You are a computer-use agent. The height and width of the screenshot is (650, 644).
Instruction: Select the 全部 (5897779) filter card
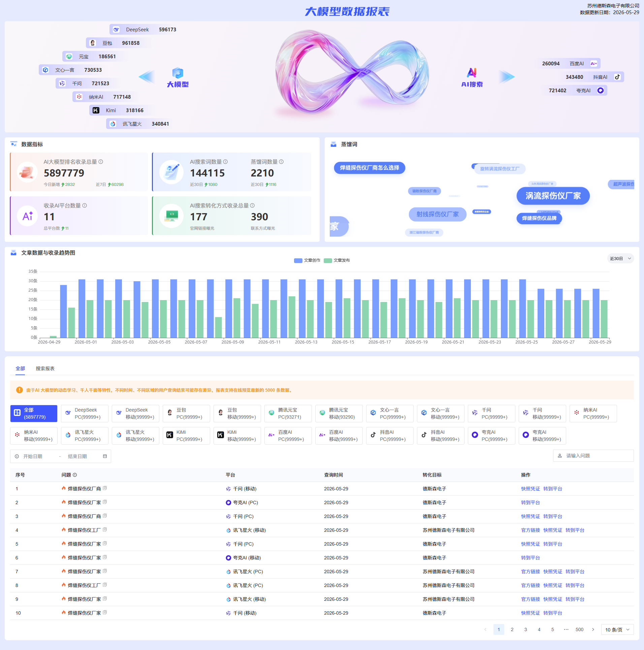tap(34, 414)
